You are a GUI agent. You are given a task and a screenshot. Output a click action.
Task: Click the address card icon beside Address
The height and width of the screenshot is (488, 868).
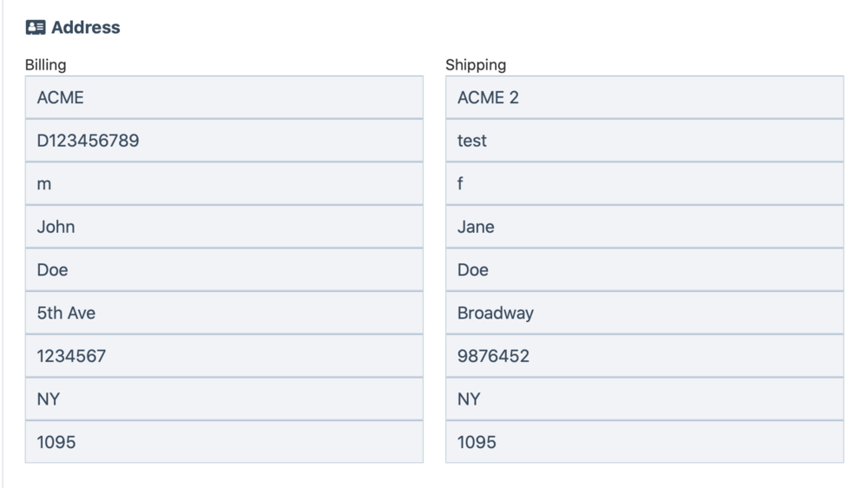click(x=35, y=28)
